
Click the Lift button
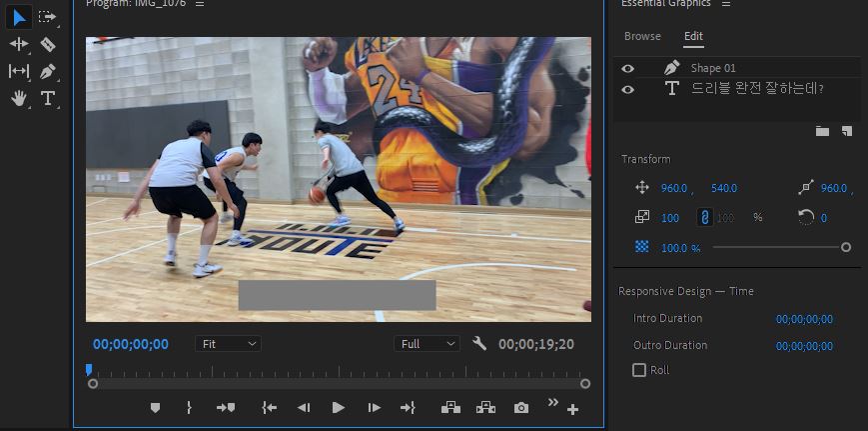(450, 408)
